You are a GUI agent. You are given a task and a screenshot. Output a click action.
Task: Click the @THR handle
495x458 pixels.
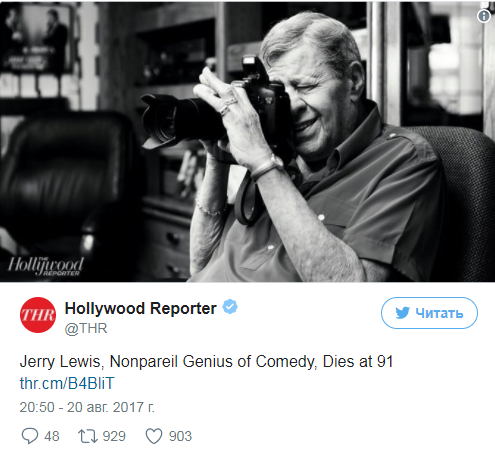86,328
